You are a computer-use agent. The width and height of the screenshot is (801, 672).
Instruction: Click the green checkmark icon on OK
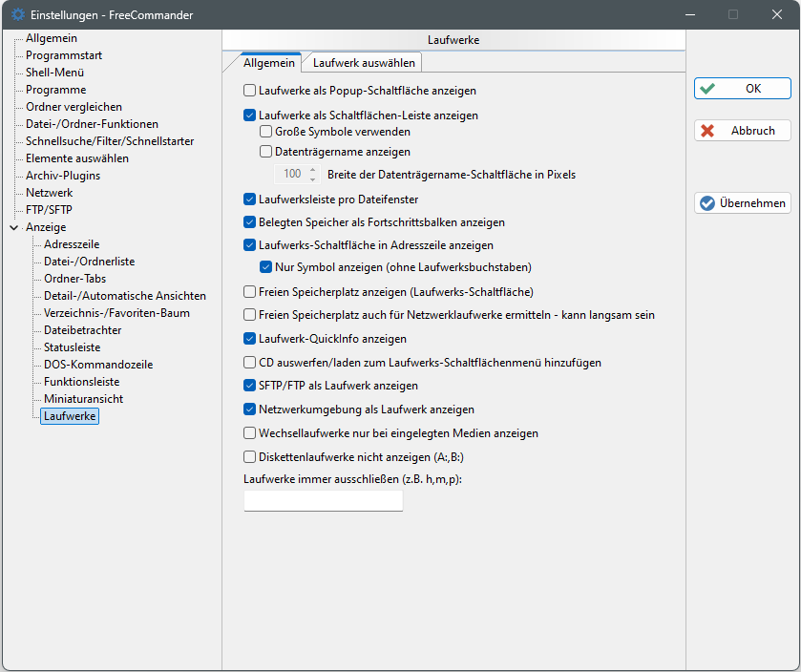(x=707, y=89)
